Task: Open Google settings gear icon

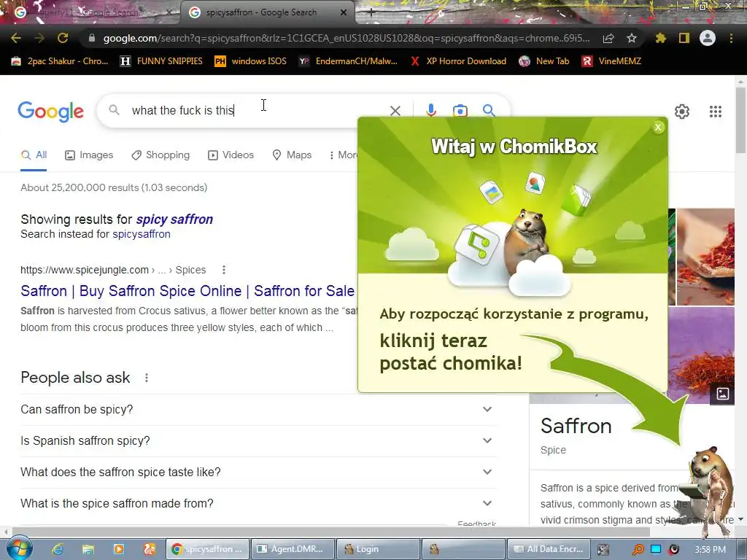Action: click(682, 112)
